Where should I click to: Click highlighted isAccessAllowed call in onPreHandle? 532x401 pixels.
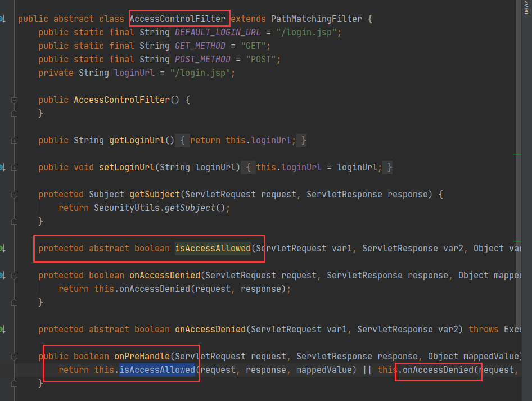[x=157, y=370]
